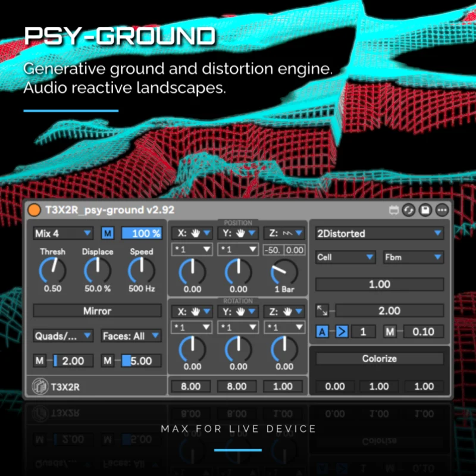Open the Position Y *1 multiplier menu
476x476 pixels.
237,249
